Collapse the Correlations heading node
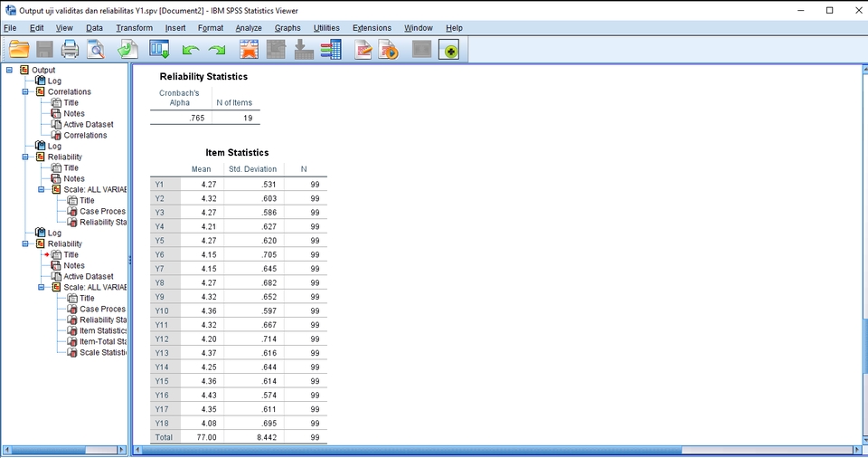 [x=25, y=91]
